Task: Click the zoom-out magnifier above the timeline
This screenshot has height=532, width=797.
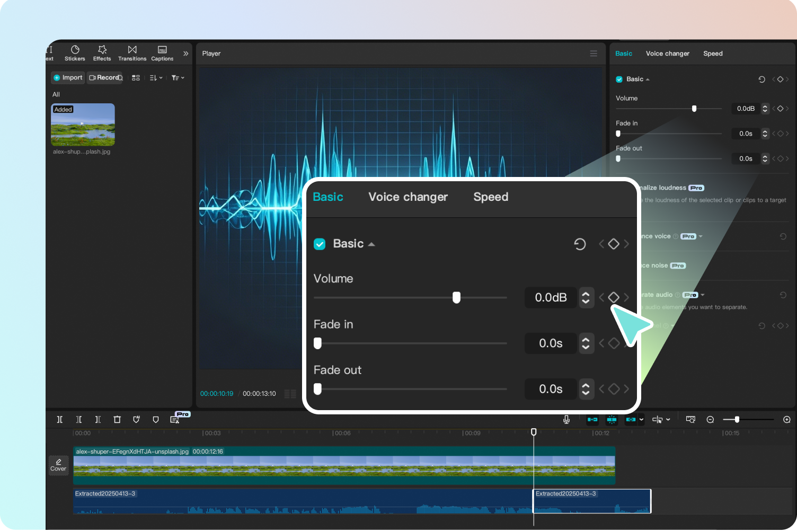Action: 710,419
